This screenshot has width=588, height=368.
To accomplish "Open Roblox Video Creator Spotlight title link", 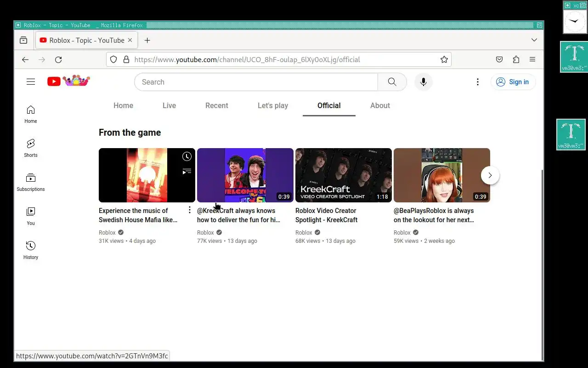I will coord(327,215).
